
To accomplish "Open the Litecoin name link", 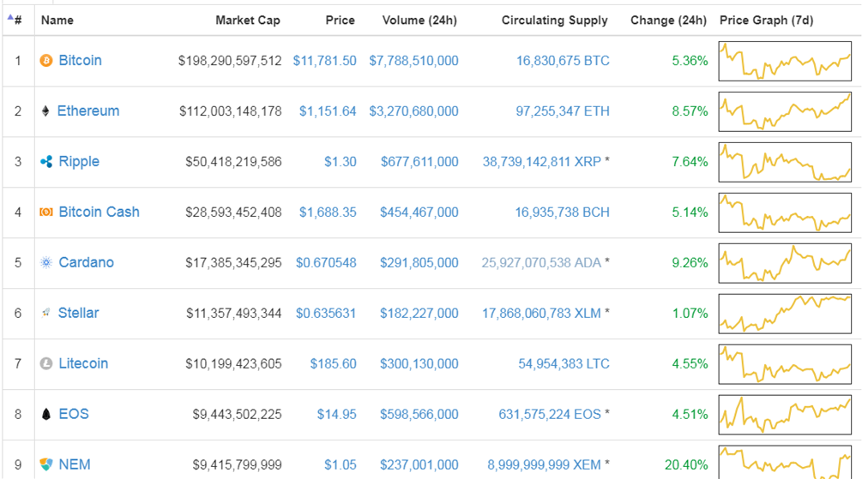I will (x=83, y=363).
